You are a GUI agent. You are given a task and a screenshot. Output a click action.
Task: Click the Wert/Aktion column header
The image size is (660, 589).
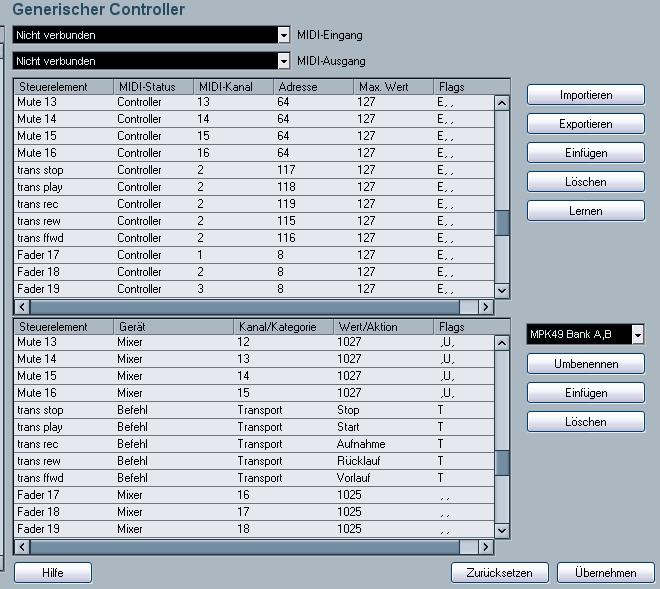[x=383, y=327]
